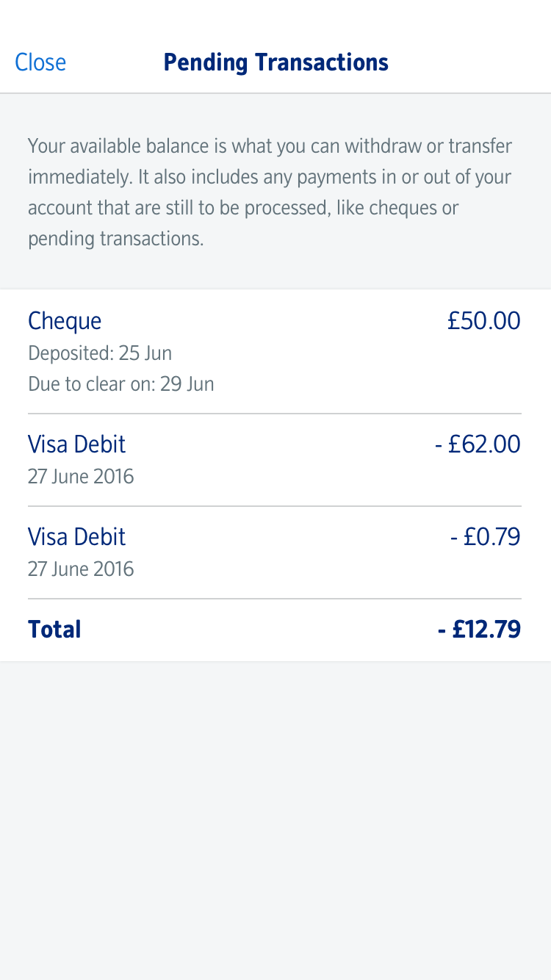Image resolution: width=551 pixels, height=980 pixels.
Task: Click the empty grey area below Total
Action: click(275, 815)
